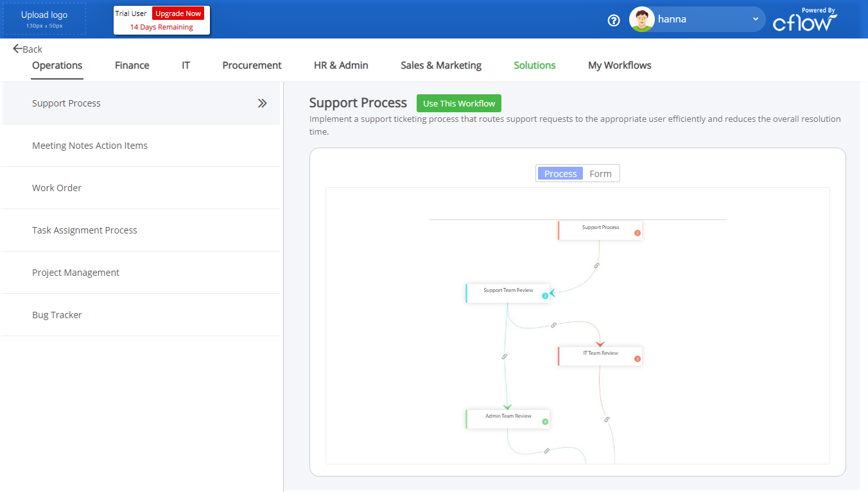This screenshot has width=868, height=492.
Task: Switch the preview to Process view
Action: click(560, 174)
